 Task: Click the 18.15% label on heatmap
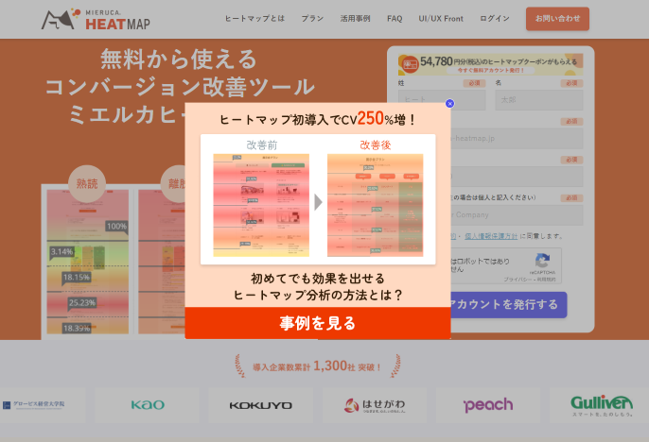click(x=77, y=277)
